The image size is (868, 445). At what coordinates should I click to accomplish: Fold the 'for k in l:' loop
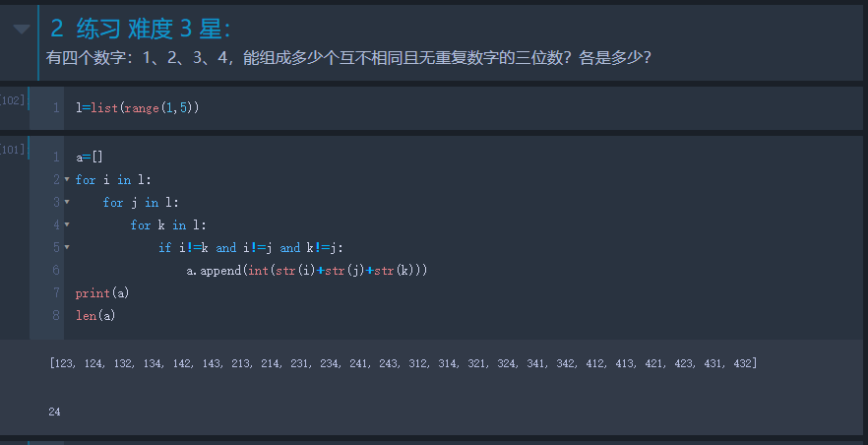tap(66, 225)
